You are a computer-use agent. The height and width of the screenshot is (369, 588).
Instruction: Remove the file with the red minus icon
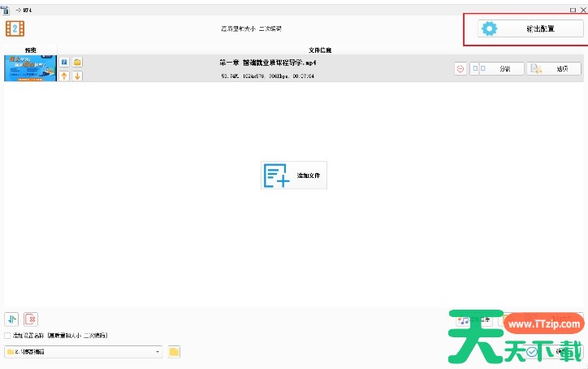[460, 69]
